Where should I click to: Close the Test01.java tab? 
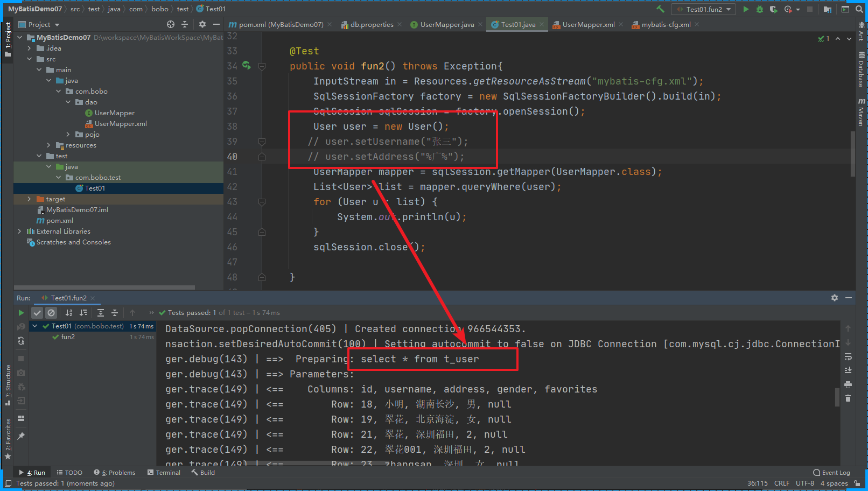[x=542, y=24]
